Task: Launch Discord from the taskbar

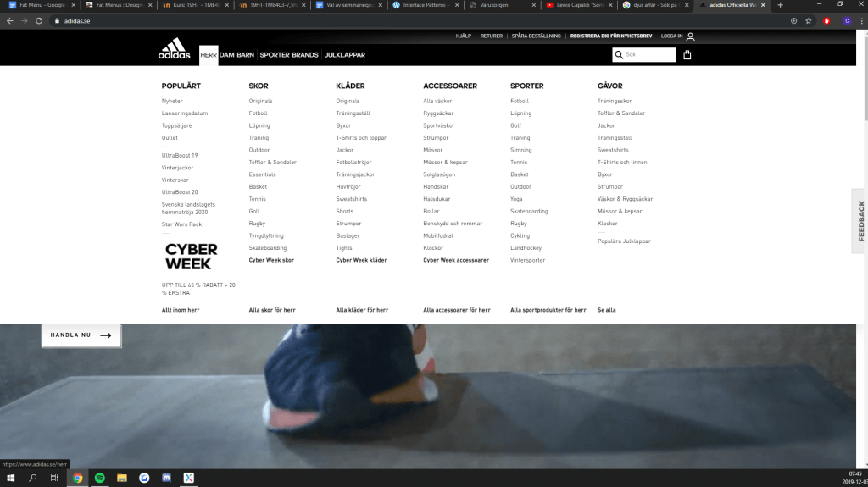Action: pos(166,478)
